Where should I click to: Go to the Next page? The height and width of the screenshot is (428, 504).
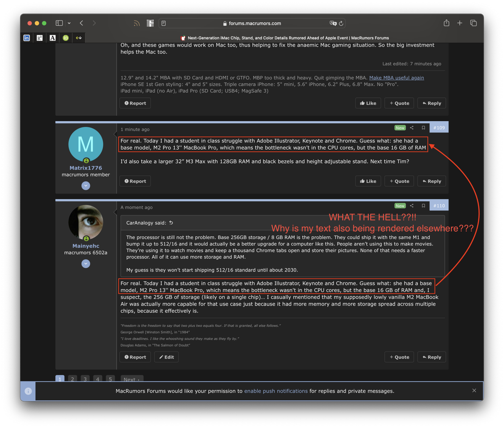click(132, 379)
